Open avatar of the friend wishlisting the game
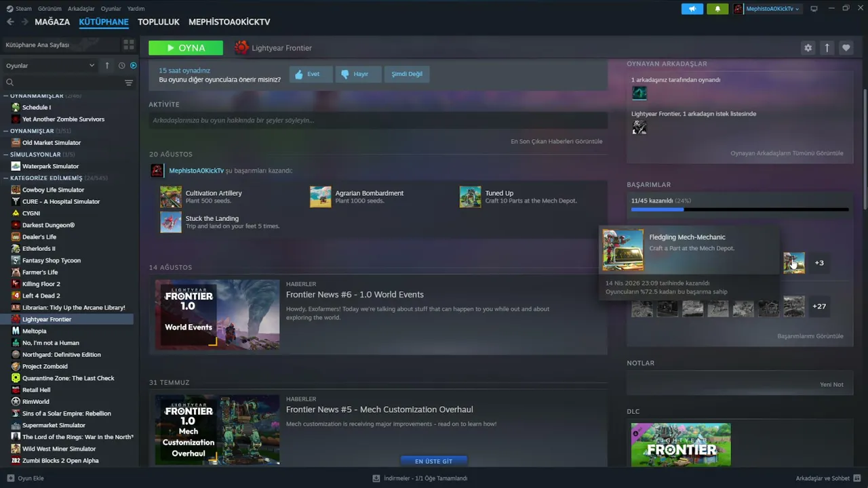Image resolution: width=868 pixels, height=488 pixels. (x=639, y=127)
